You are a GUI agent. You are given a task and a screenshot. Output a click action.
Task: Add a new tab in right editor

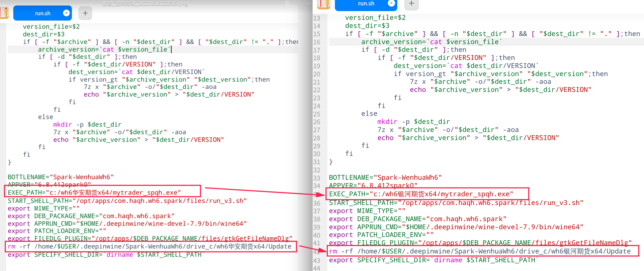(411, 4)
